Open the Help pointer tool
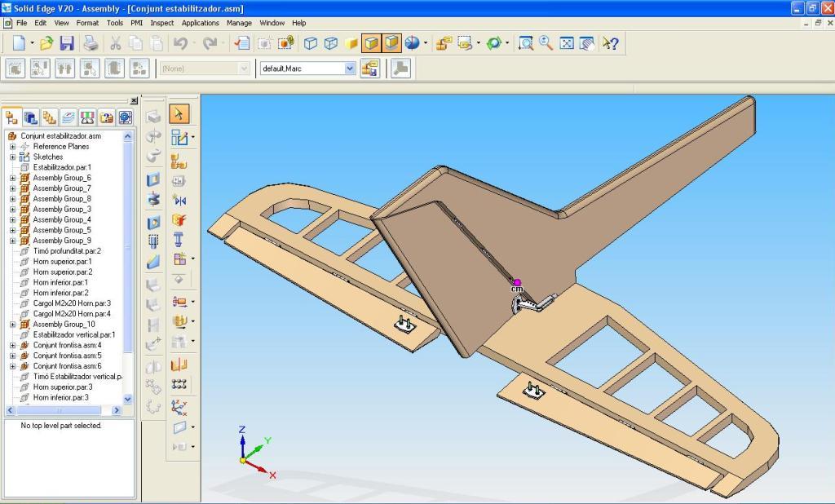835x504 pixels. click(610, 43)
